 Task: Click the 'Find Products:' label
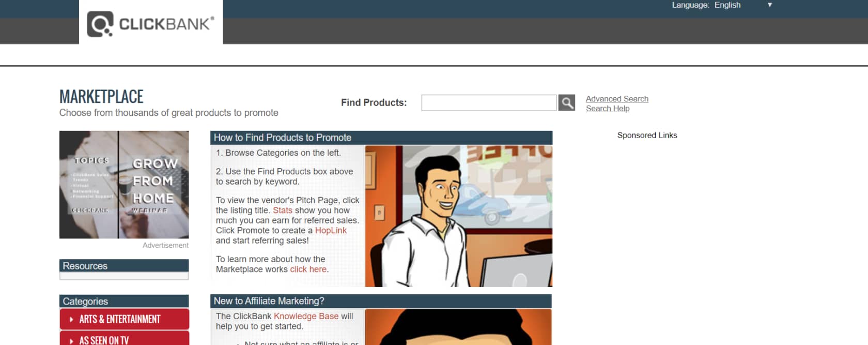pos(374,102)
